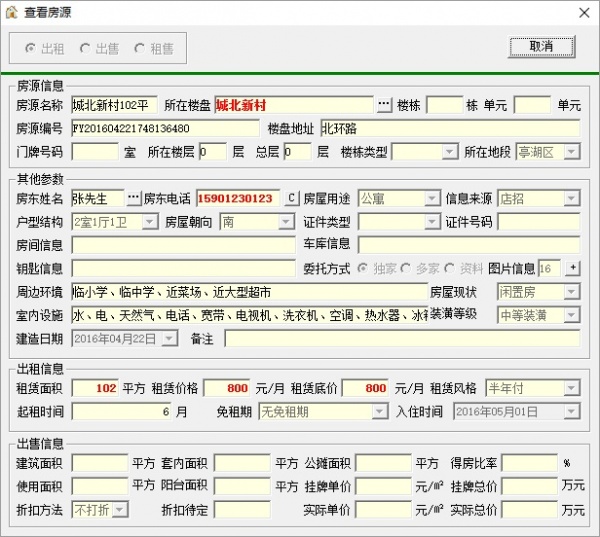Click the 门牌号码 field
Image resolution: width=600 pixels, height=537 pixels.
pos(95,152)
